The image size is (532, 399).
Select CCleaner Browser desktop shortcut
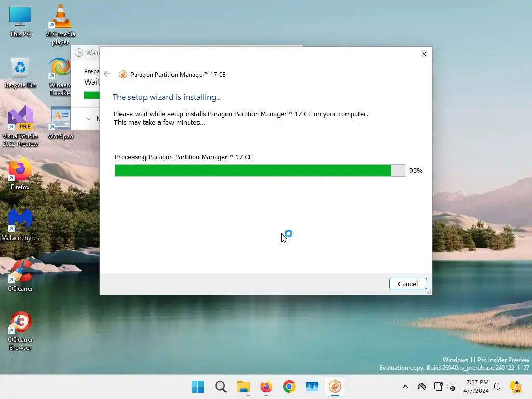pyautogui.click(x=20, y=330)
